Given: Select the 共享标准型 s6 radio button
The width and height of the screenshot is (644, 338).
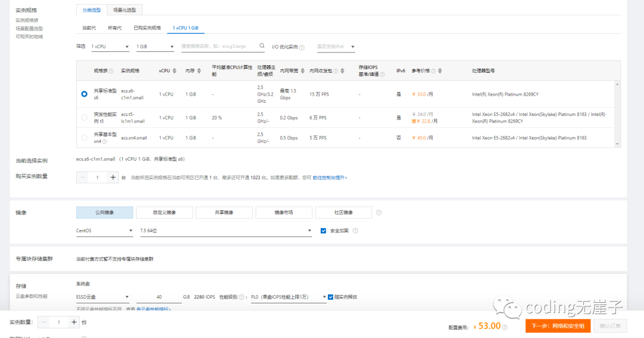Looking at the screenshot, I should click(84, 94).
